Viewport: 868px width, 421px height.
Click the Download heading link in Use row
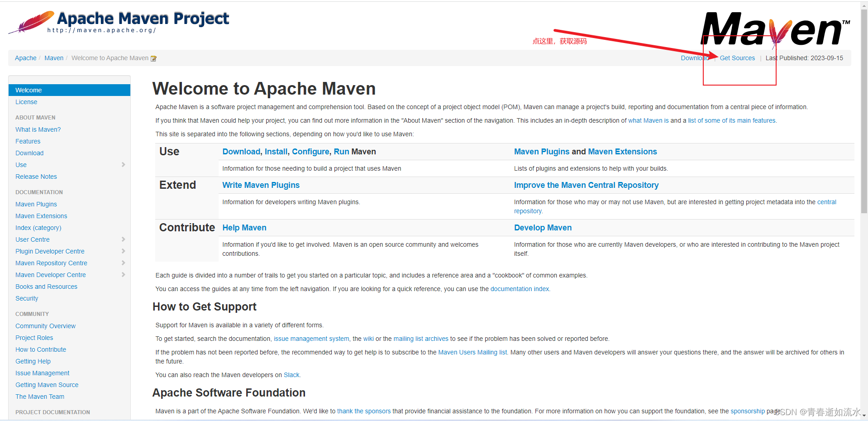point(241,152)
